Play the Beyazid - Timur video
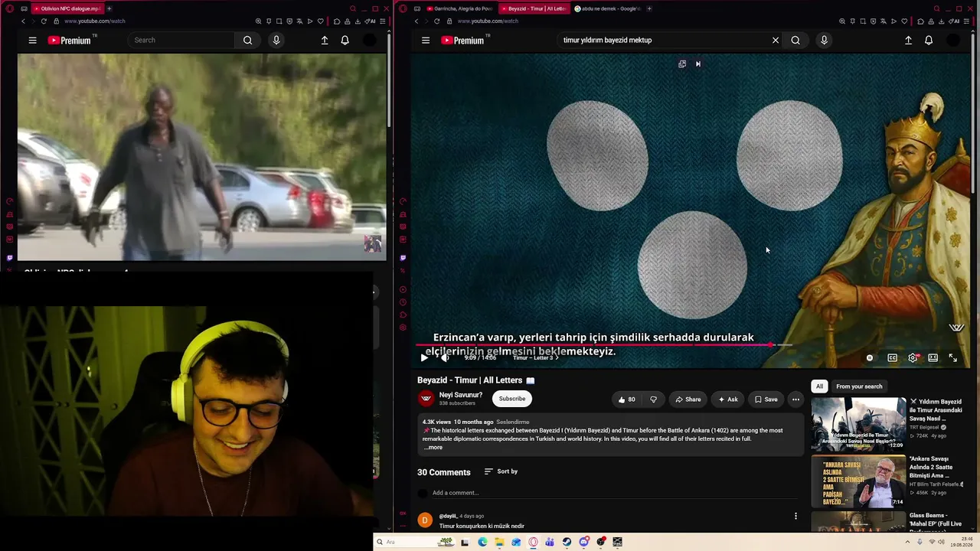 (424, 357)
